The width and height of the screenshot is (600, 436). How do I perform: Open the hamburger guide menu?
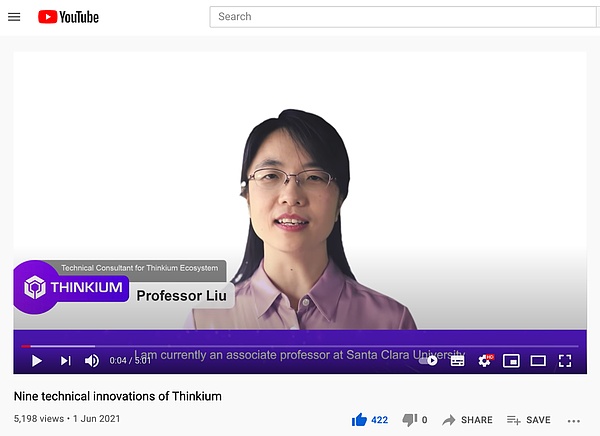tap(14, 17)
